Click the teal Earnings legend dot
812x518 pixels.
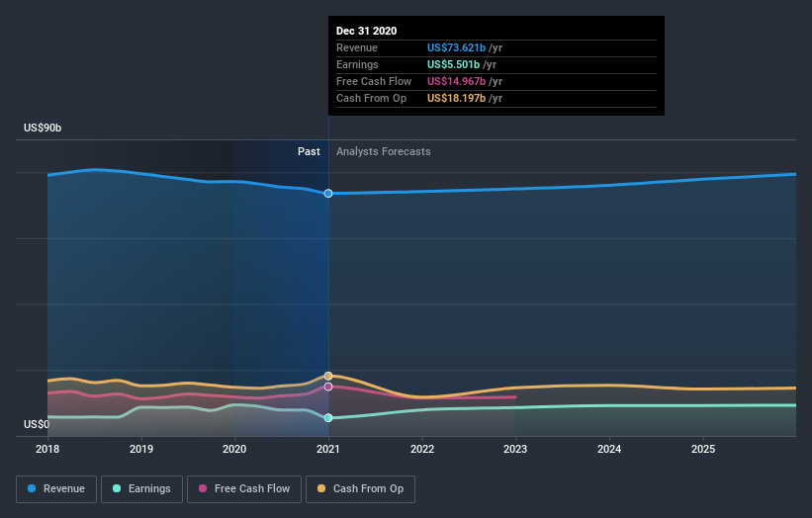tap(117, 488)
